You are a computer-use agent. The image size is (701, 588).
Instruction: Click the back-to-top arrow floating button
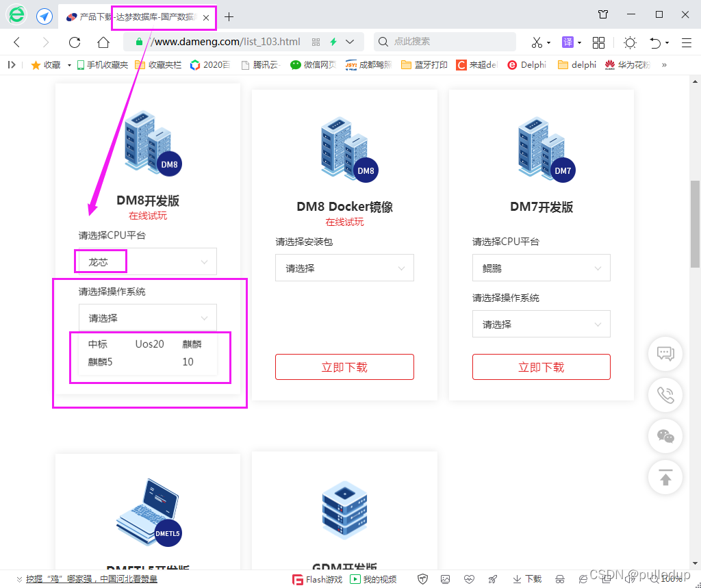coord(665,478)
